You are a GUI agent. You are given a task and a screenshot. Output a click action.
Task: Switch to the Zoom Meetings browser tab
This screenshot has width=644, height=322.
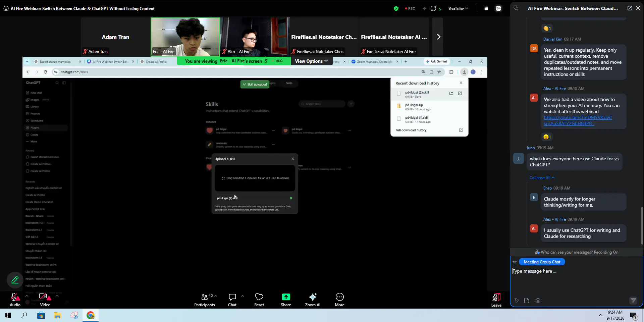coord(375,62)
